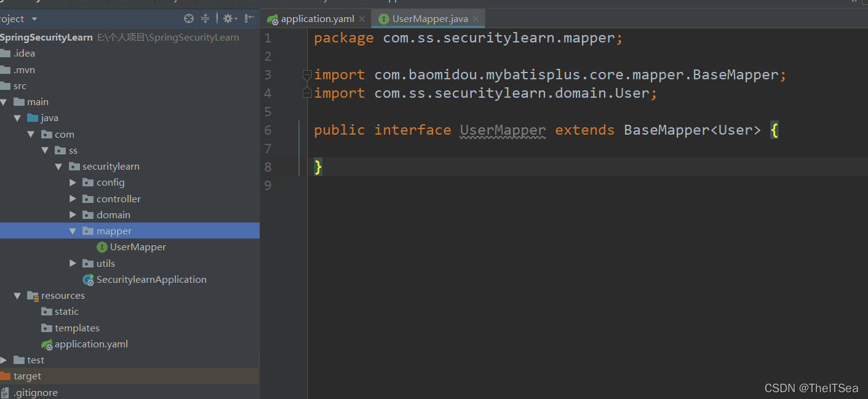The image size is (868, 399).
Task: Select the domain package row
Action: pos(130,215)
